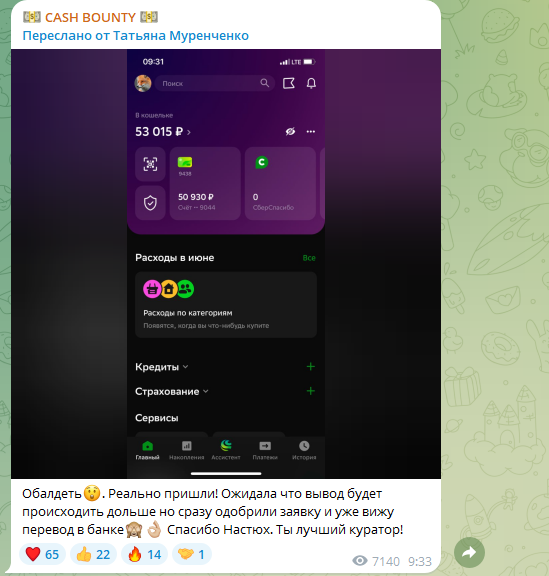Expand the Страхование section chevron
The image size is (549, 576).
206,391
